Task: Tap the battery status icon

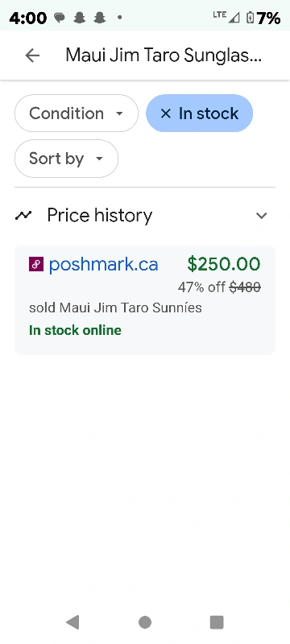Action: tap(250, 18)
